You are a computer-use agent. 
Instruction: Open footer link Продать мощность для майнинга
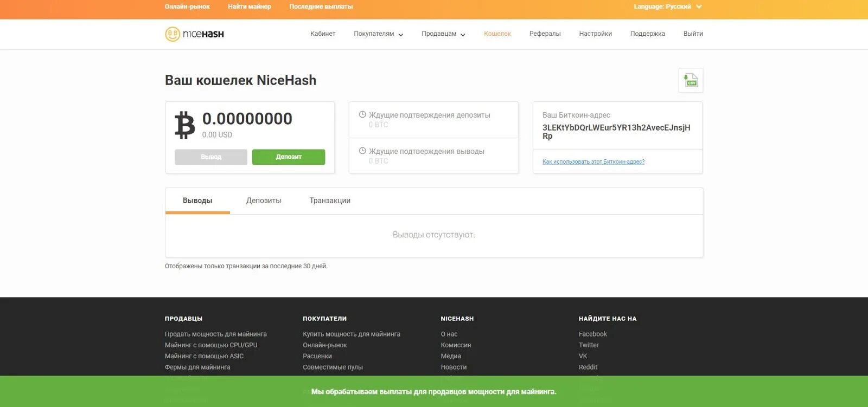point(216,334)
